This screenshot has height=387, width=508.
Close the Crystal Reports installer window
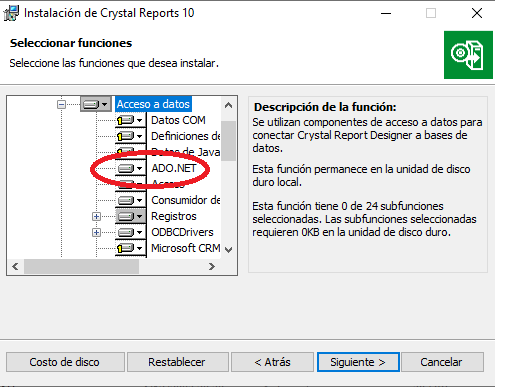[x=477, y=13]
